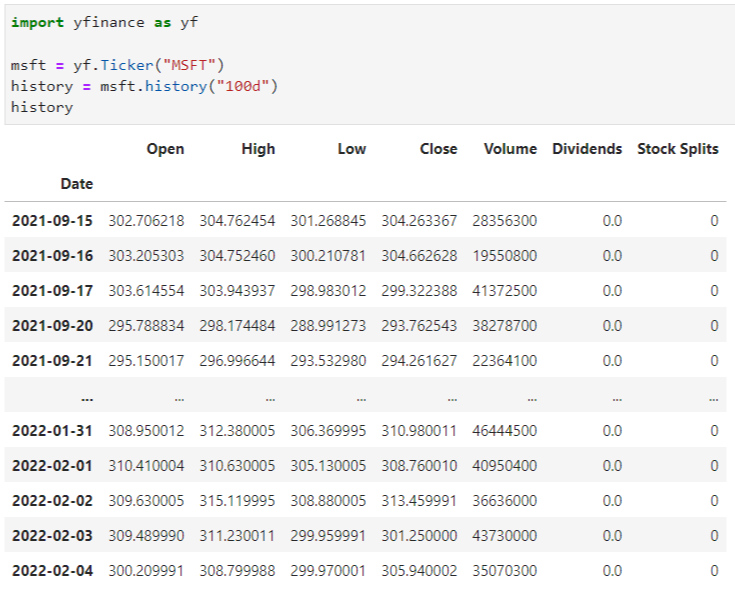This screenshot has height=589, width=735.
Task: Click Volume value 46444500
Action: [x=504, y=431]
